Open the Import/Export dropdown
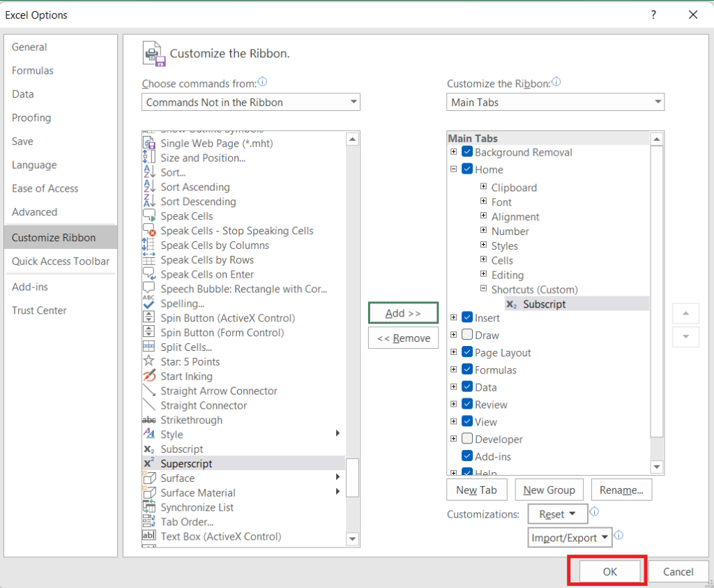The height and width of the screenshot is (588, 714). (x=570, y=538)
